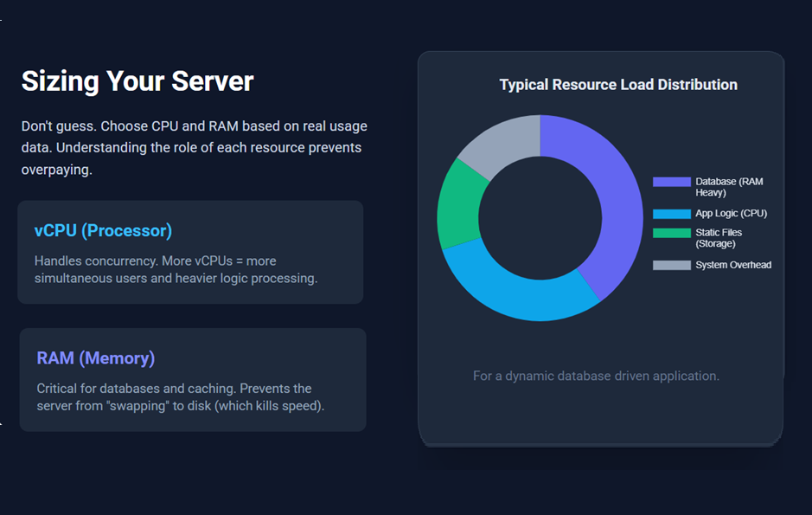Click the RAM description about swapping to disk
The height and width of the screenshot is (515, 812).
180,397
